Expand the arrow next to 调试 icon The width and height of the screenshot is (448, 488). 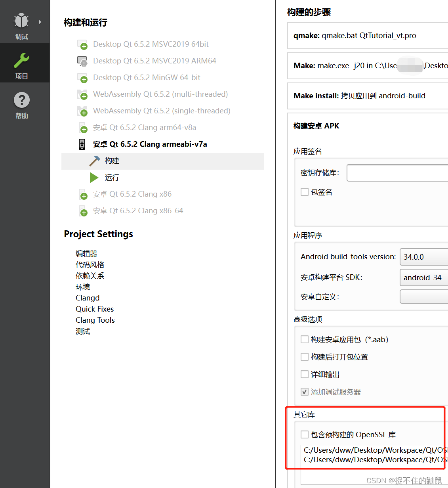tap(40, 22)
